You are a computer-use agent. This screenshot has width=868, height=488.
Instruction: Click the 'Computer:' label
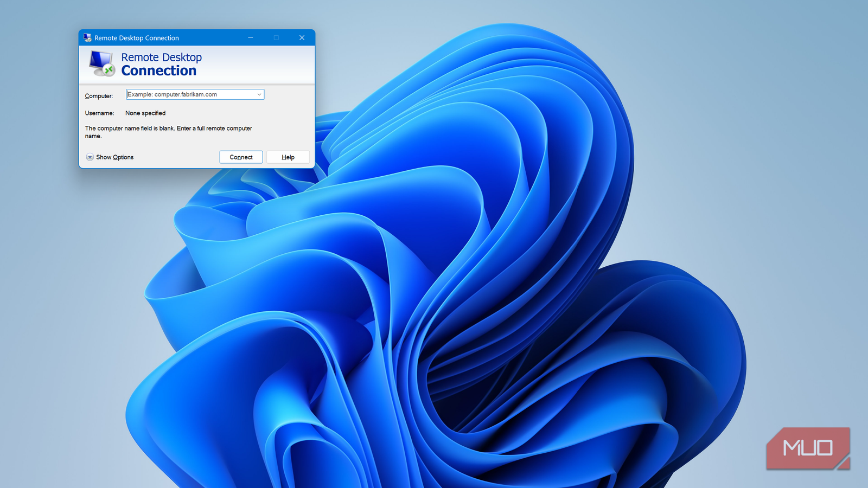pyautogui.click(x=99, y=96)
